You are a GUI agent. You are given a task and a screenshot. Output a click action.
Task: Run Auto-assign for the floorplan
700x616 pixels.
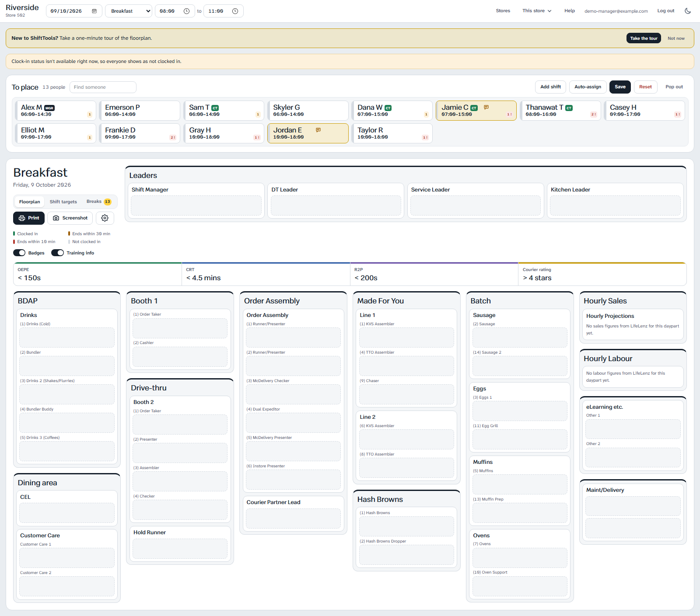(x=588, y=87)
